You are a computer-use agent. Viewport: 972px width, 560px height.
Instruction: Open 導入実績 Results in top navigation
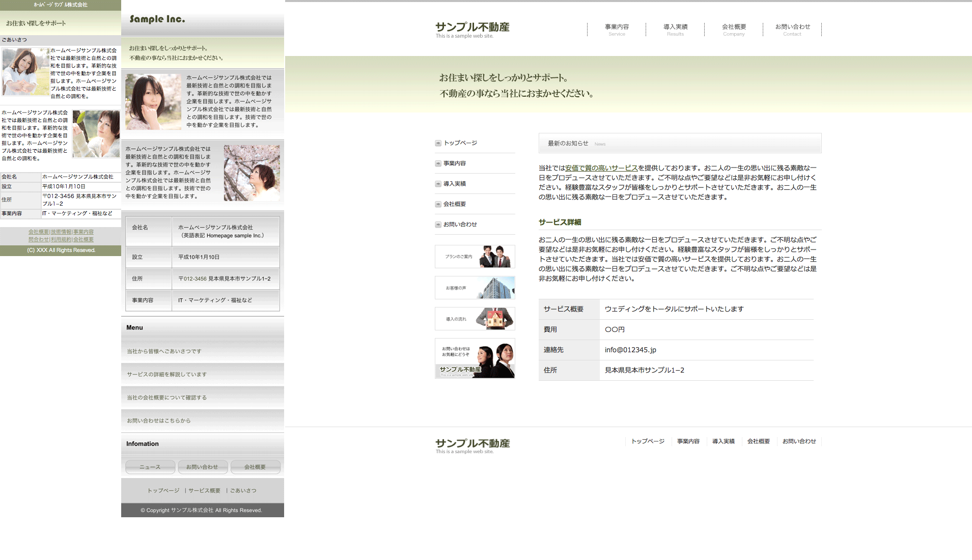(x=675, y=30)
